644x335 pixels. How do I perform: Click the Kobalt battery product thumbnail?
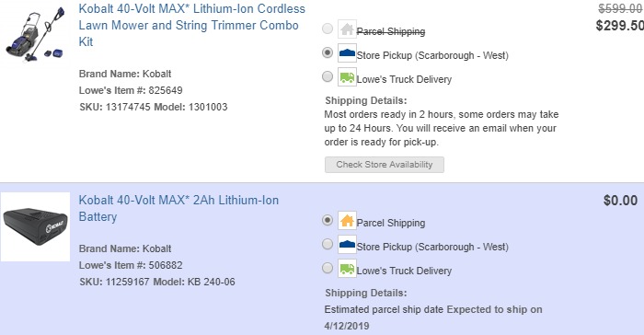click(x=35, y=227)
